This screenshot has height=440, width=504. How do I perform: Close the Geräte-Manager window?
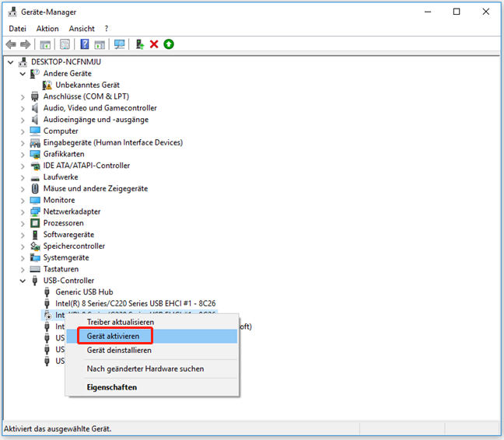486,12
